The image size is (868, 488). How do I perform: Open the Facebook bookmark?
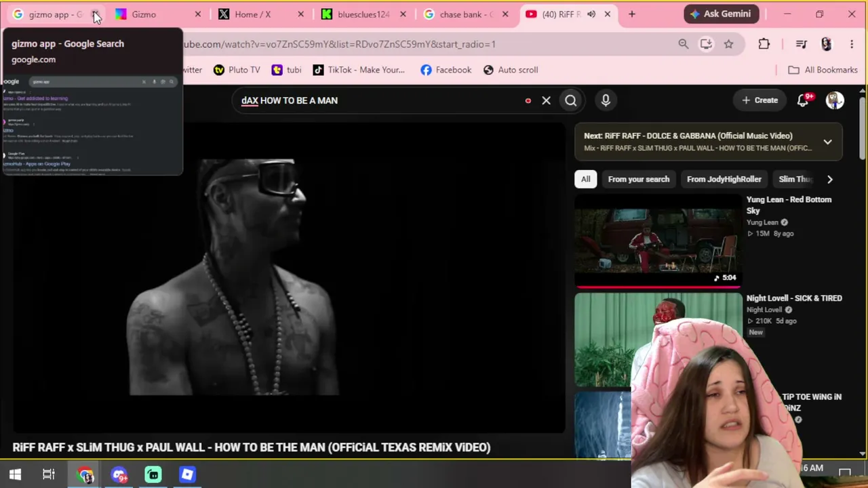(446, 70)
